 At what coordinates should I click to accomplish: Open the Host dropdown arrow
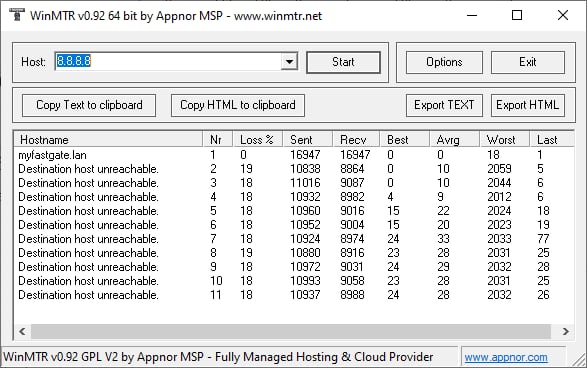289,62
